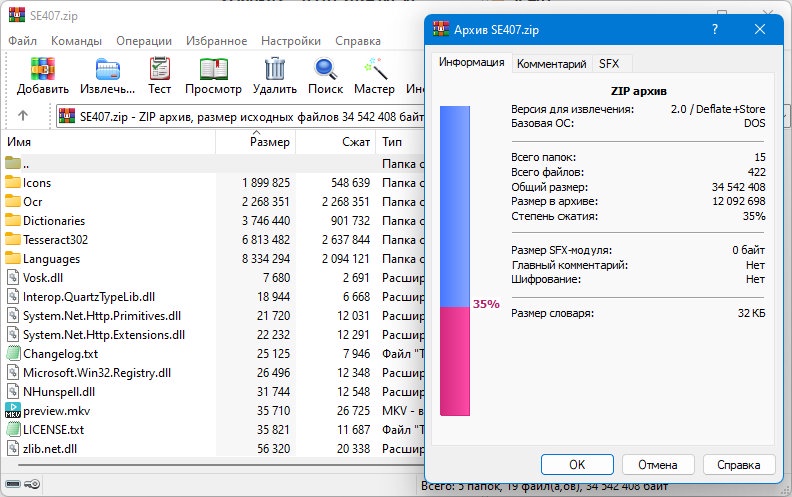Close the Архив SE407.zip dialog
The width and height of the screenshot is (792, 497).
(x=760, y=29)
